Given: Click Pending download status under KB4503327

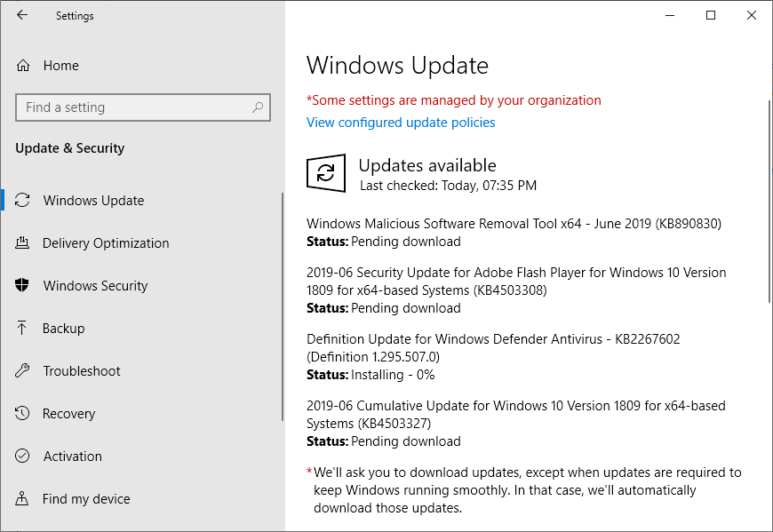Looking at the screenshot, I should click(406, 441).
